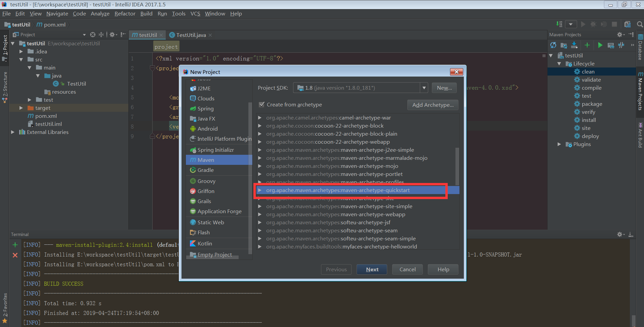Open the Build menu
The width and height of the screenshot is (644, 327).
click(146, 14)
